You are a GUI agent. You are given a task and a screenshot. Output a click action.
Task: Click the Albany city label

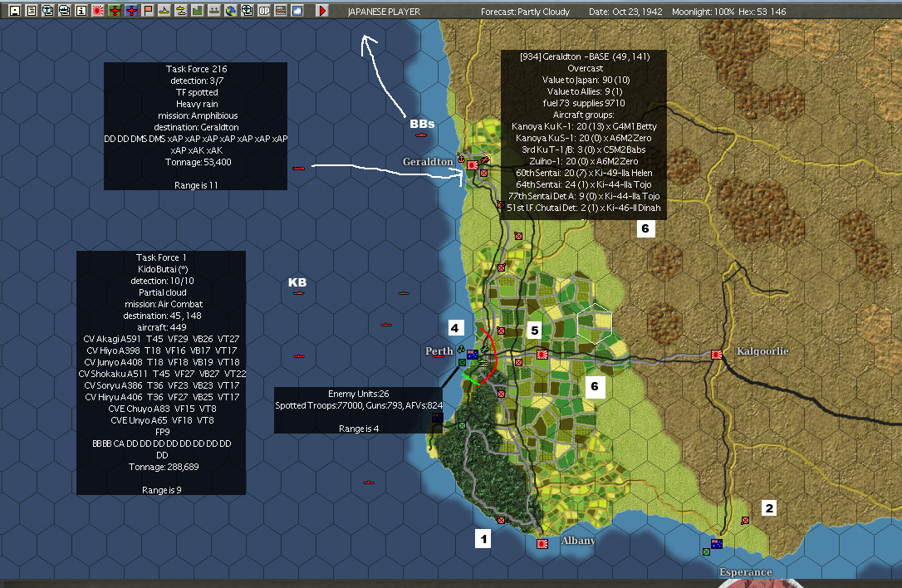(578, 541)
